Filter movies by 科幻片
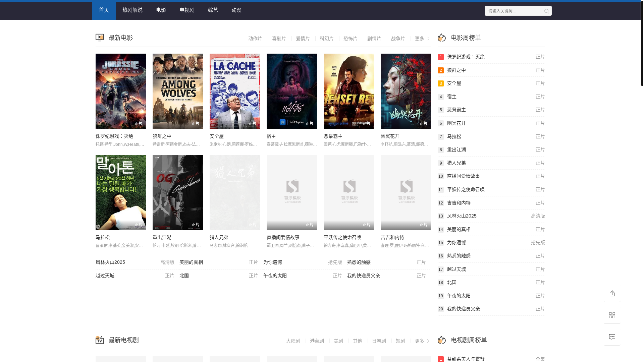The width and height of the screenshot is (644, 362). click(x=326, y=39)
